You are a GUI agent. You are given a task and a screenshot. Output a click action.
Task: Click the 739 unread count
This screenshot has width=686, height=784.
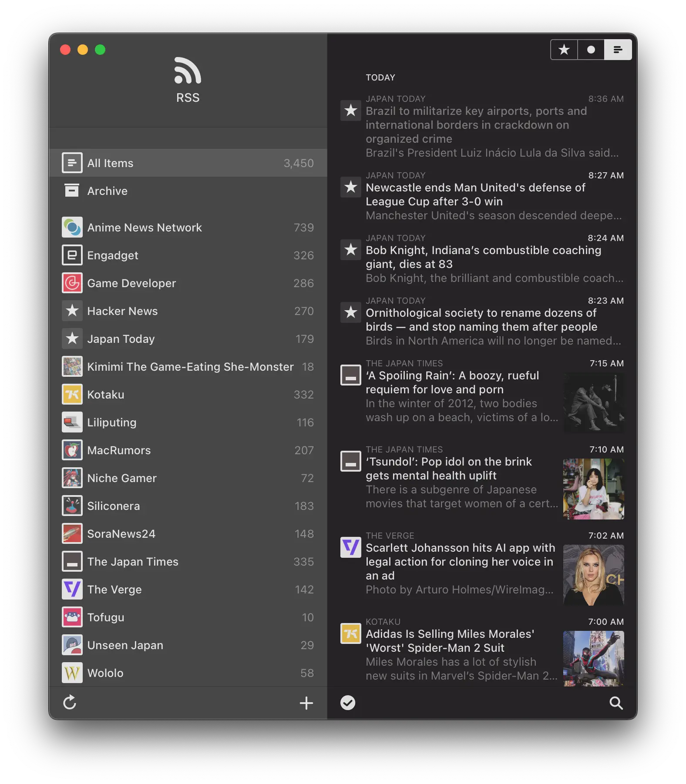pos(304,228)
